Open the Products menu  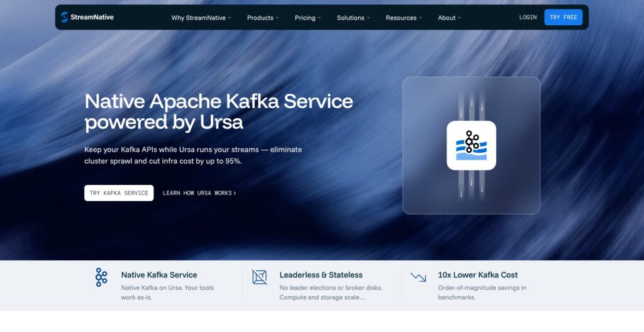[263, 18]
